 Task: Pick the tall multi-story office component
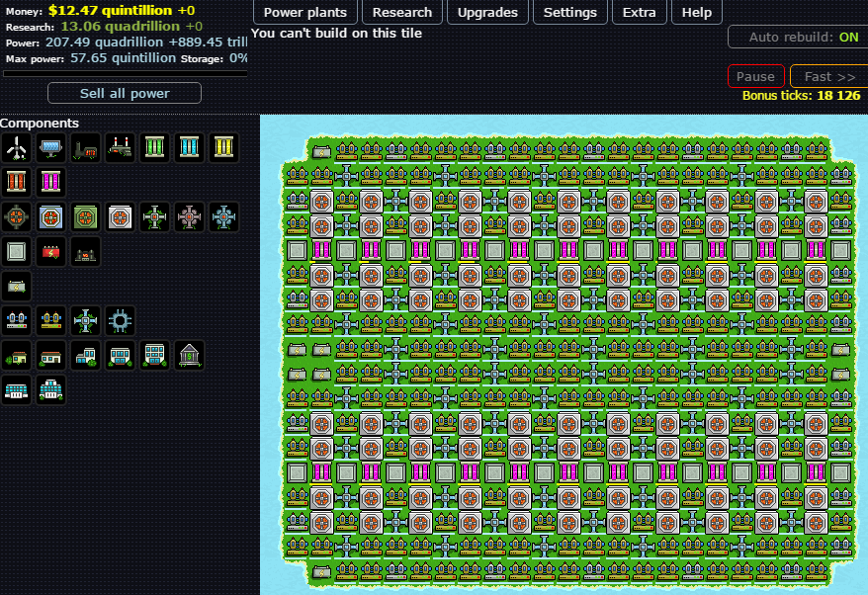(x=154, y=356)
